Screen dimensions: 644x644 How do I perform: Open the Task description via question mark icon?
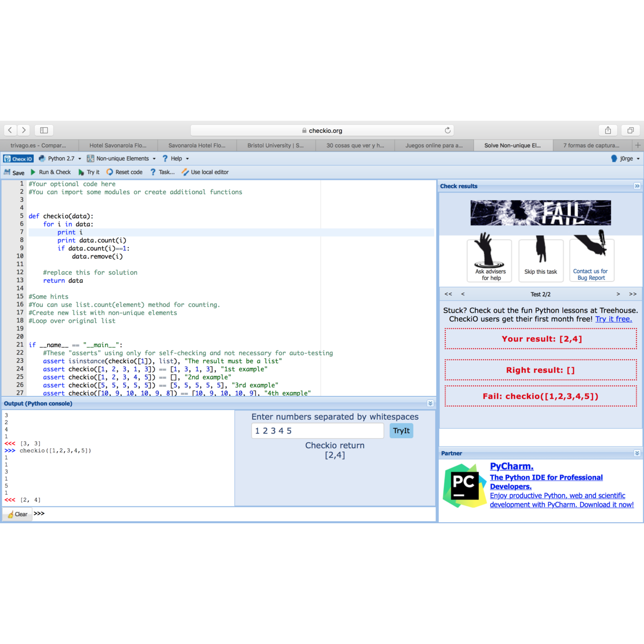point(152,172)
